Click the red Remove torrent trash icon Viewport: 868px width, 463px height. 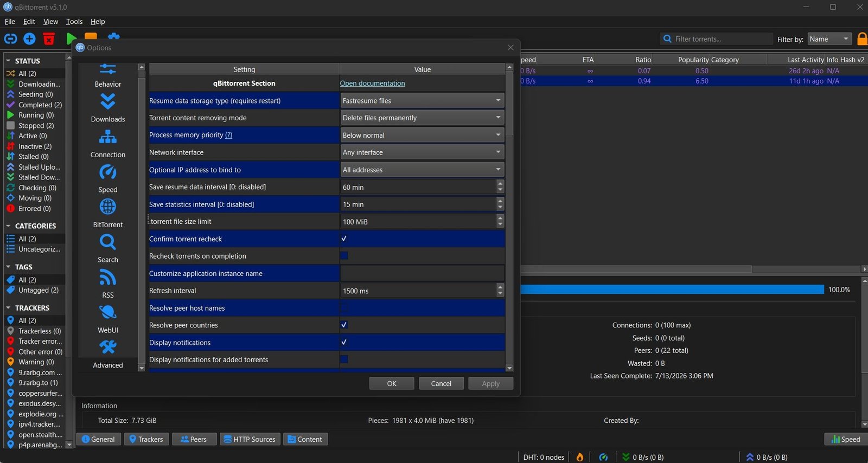pyautogui.click(x=49, y=39)
